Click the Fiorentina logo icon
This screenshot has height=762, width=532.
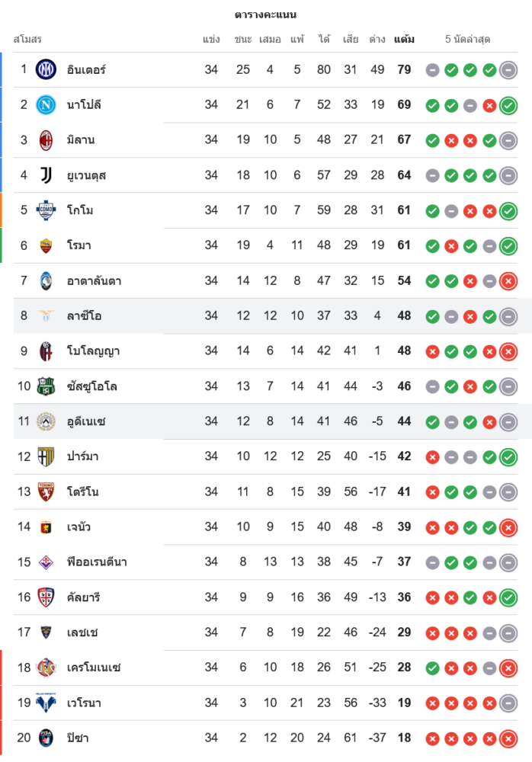tap(46, 562)
